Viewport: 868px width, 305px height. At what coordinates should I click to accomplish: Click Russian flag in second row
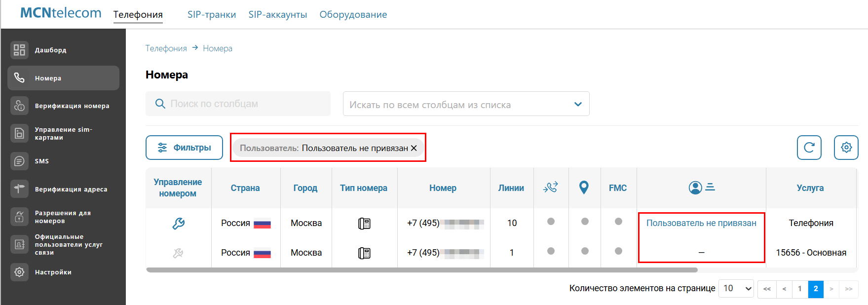coord(262,253)
